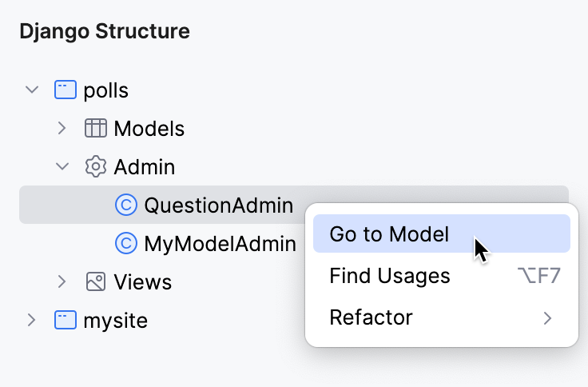588x387 pixels.
Task: Click the Models table icon
Action: (x=96, y=128)
